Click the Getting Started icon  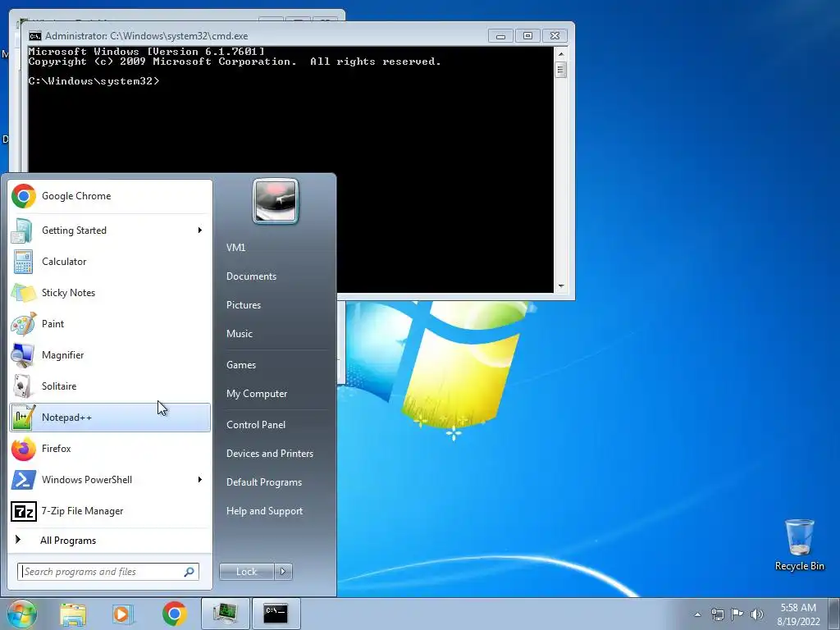(x=22, y=231)
